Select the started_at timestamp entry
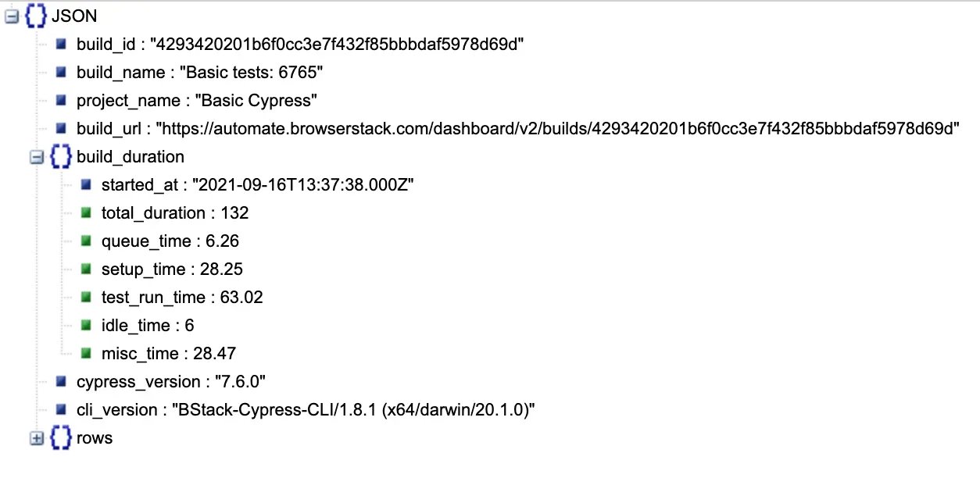Viewport: 980px width, 478px height. 257,185
